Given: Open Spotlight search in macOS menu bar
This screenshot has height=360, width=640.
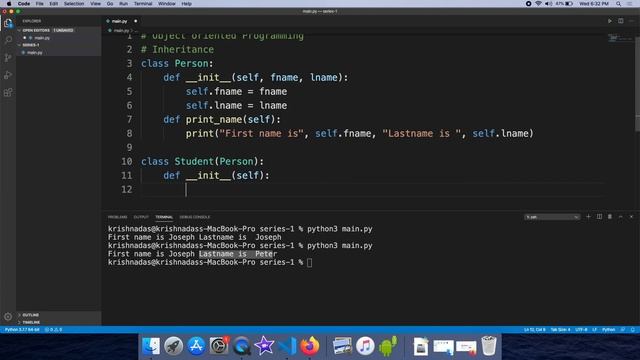Looking at the screenshot, I should 619,4.
